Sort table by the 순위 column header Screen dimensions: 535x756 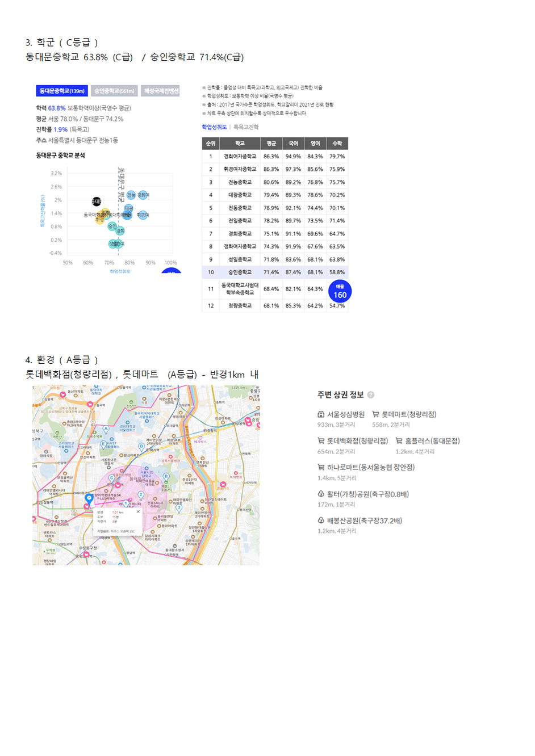pos(211,144)
